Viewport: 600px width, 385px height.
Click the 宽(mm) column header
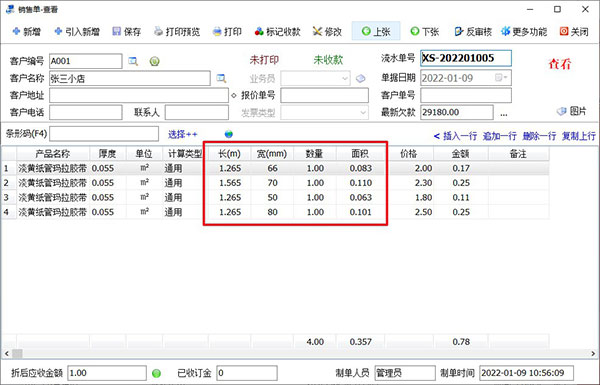pyautogui.click(x=272, y=154)
